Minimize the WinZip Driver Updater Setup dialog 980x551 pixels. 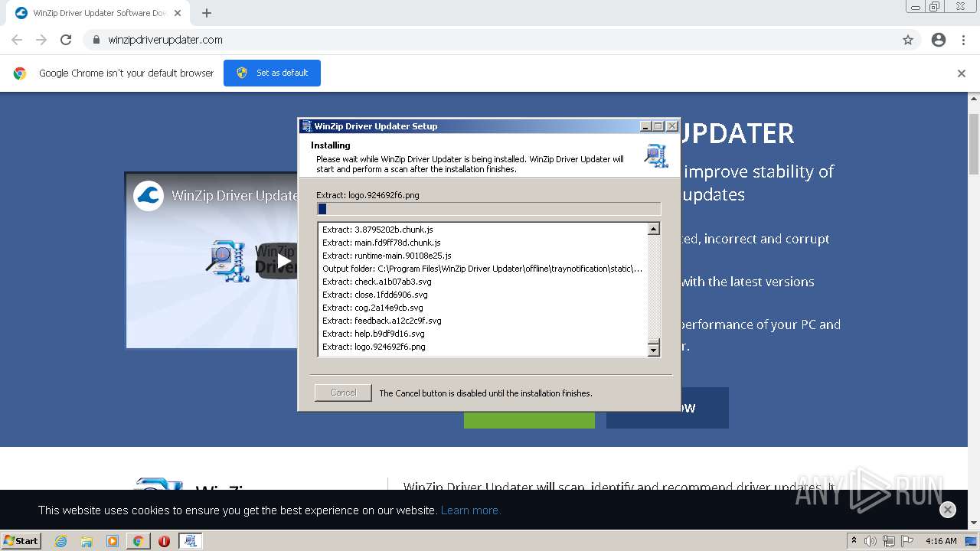pyautogui.click(x=645, y=126)
